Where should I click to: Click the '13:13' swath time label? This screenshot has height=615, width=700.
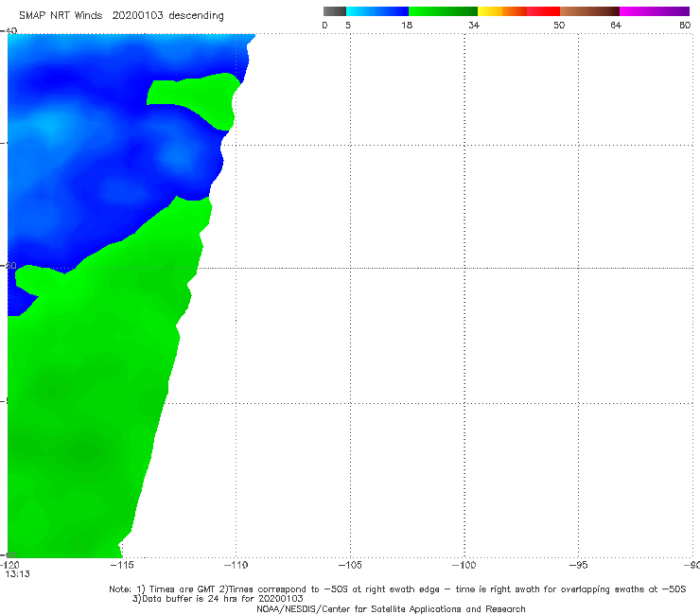tap(17, 574)
